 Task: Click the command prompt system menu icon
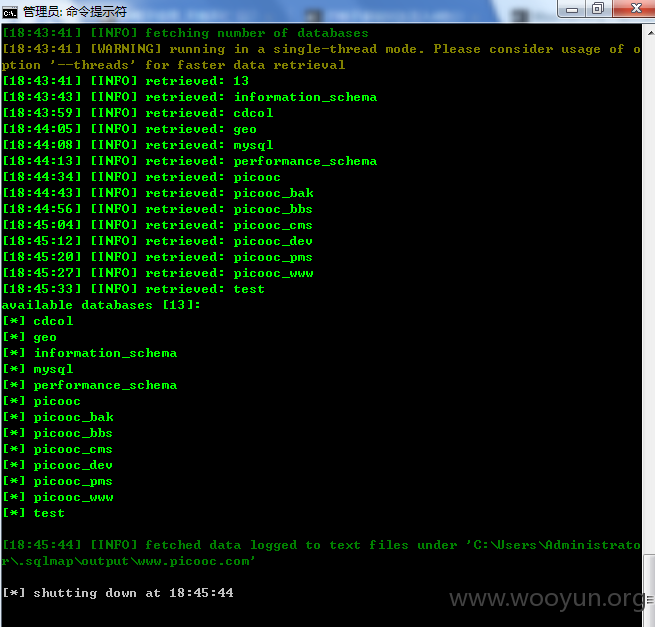10,13
